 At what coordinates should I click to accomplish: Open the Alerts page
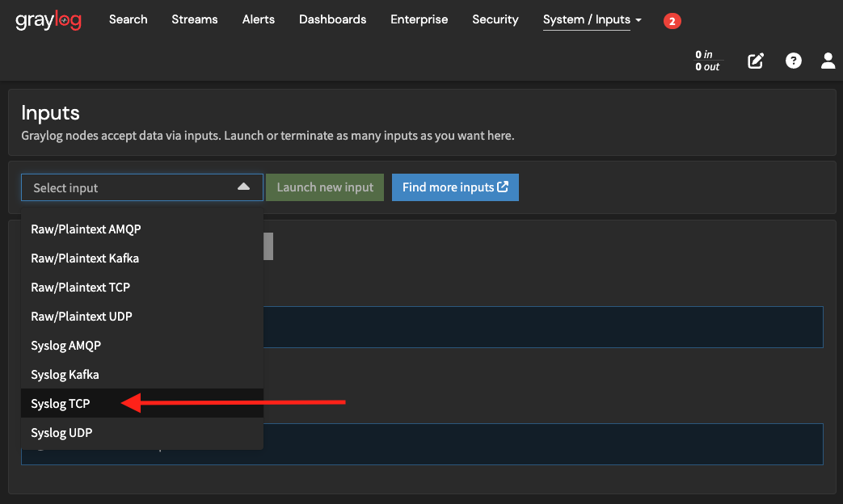tap(259, 19)
